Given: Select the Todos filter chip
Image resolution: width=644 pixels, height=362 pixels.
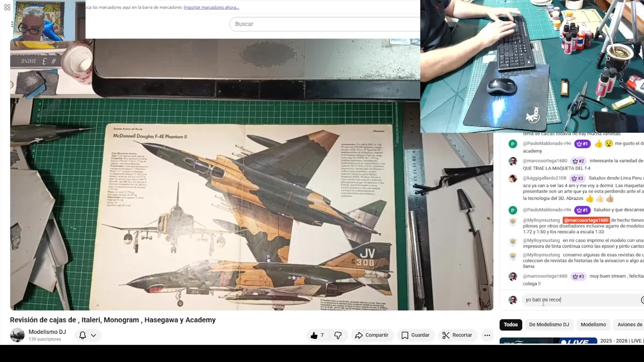Looking at the screenshot, I should coord(511,325).
